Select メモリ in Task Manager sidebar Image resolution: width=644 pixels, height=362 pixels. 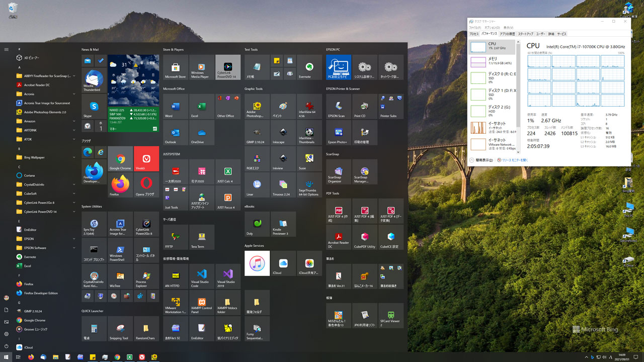(x=492, y=62)
